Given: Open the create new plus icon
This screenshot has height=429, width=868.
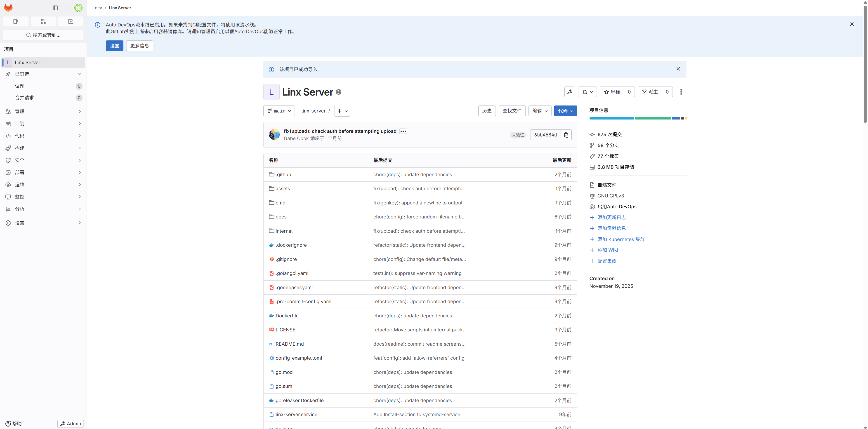Looking at the screenshot, I should [x=67, y=8].
